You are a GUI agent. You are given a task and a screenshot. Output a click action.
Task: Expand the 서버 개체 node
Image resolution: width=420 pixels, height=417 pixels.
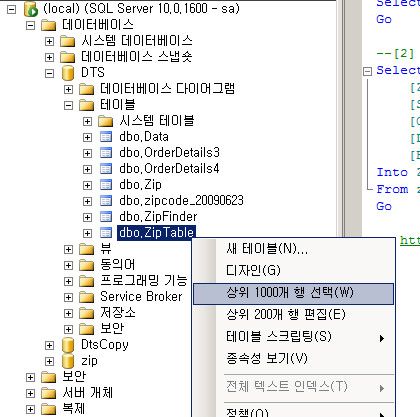30,393
